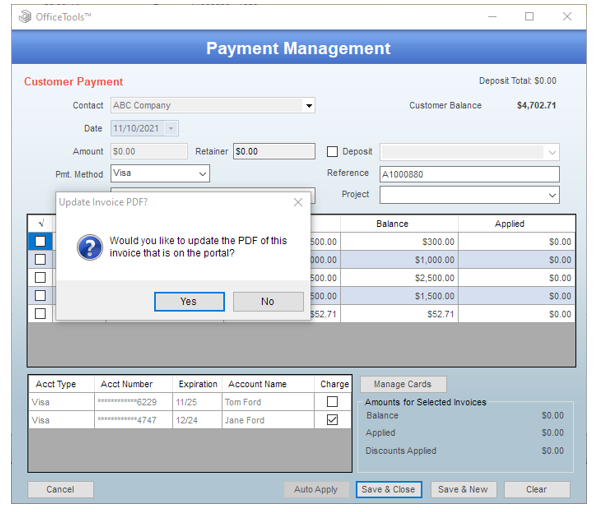Click the checkmark column header
The height and width of the screenshot is (512, 600).
pos(41,223)
